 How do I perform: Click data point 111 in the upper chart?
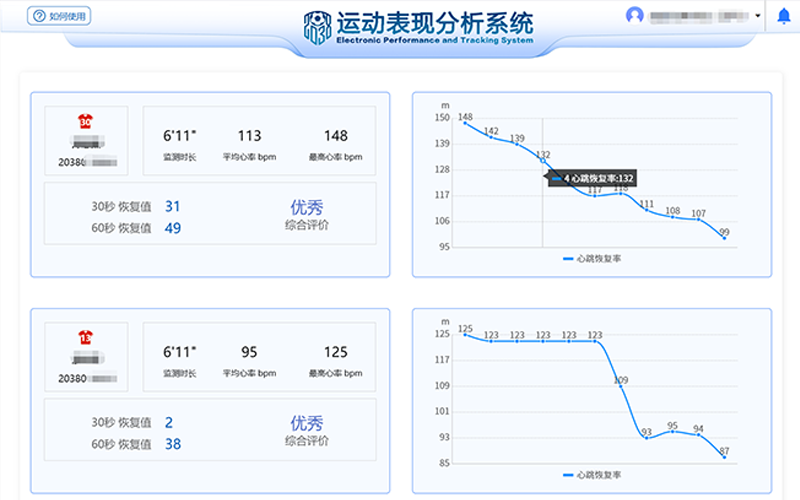646,210
